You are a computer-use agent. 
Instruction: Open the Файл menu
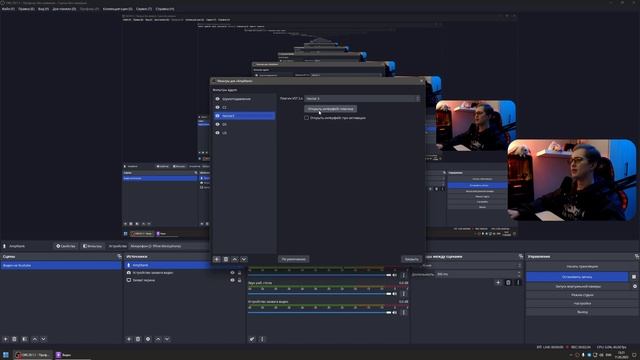8,9
